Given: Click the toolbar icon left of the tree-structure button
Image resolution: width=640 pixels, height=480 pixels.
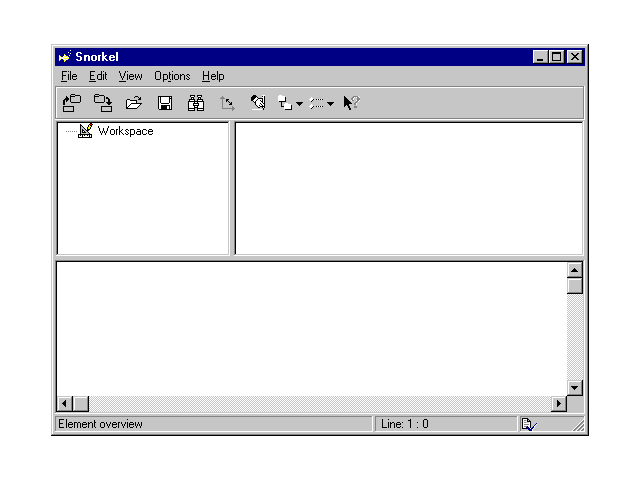Looking at the screenshot, I should coord(258,102).
